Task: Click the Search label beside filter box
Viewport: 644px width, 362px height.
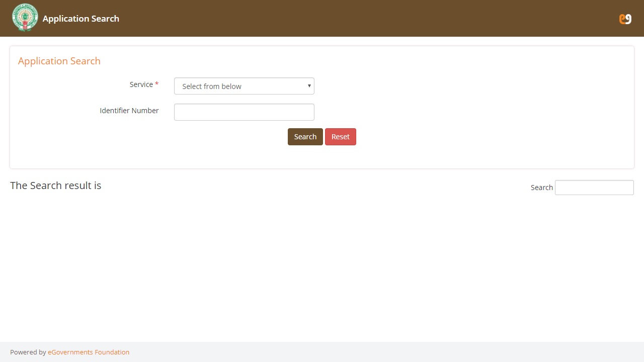Action: [x=541, y=188]
